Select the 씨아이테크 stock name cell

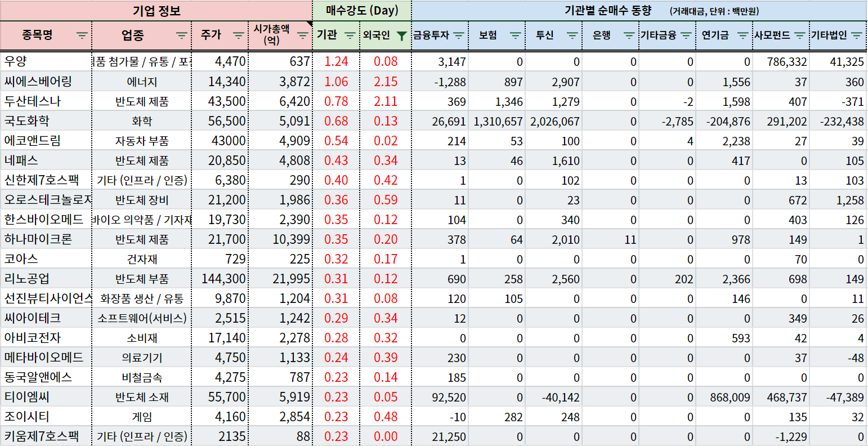tap(46, 318)
